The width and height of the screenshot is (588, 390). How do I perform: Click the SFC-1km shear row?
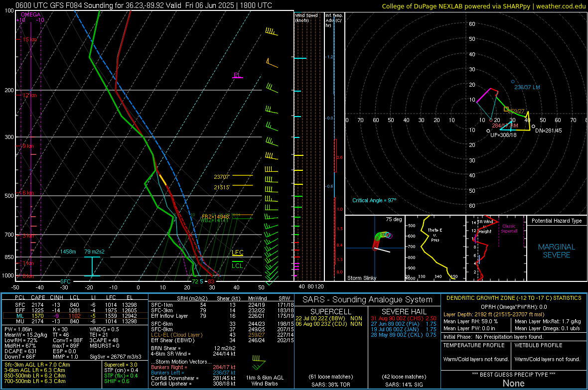coord(222,305)
